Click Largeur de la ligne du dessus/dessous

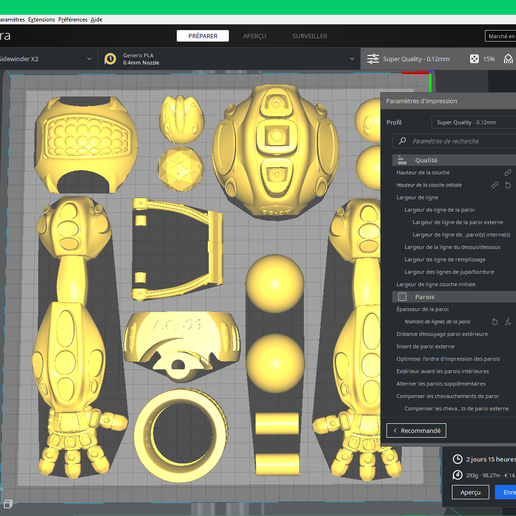coord(452,247)
